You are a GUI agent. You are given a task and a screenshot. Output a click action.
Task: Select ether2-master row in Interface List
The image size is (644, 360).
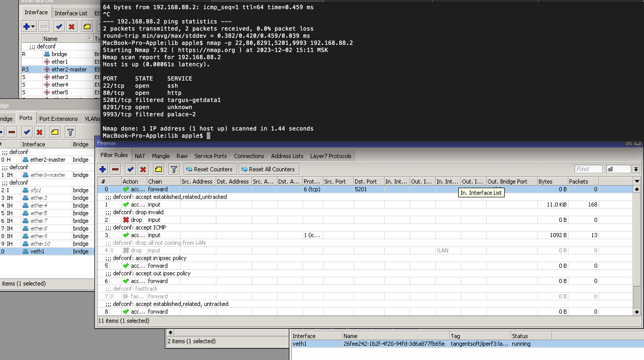coord(61,69)
